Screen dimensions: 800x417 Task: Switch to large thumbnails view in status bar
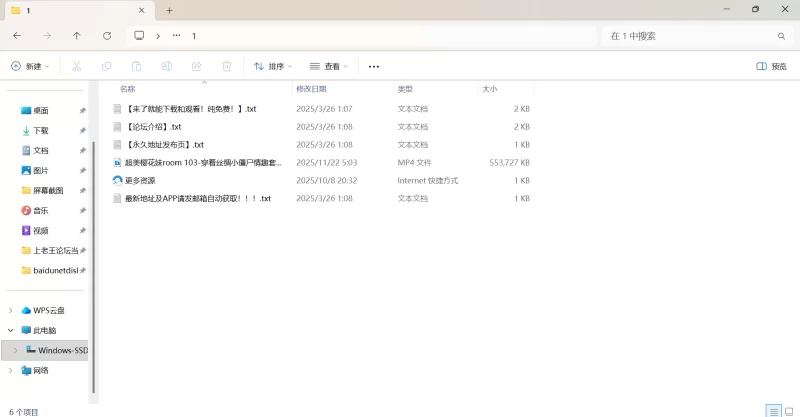coord(789,410)
